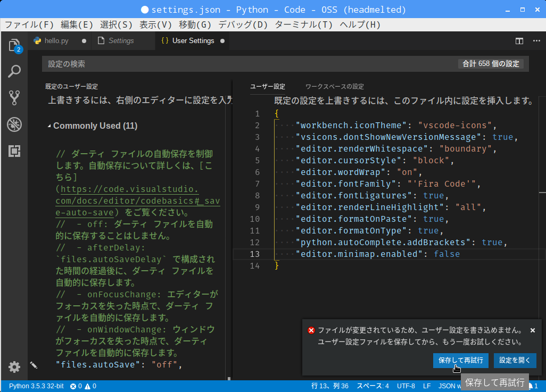Open the 編集(E) menu

coord(77,24)
